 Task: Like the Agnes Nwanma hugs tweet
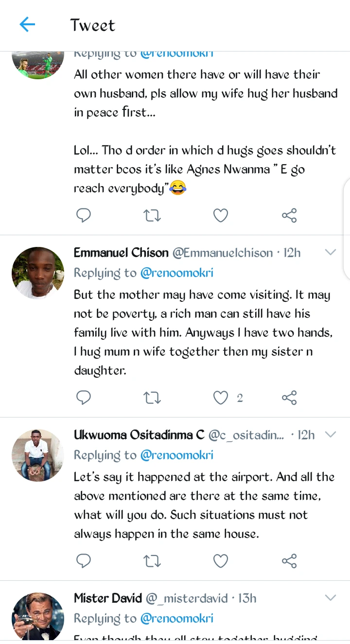[x=221, y=215]
